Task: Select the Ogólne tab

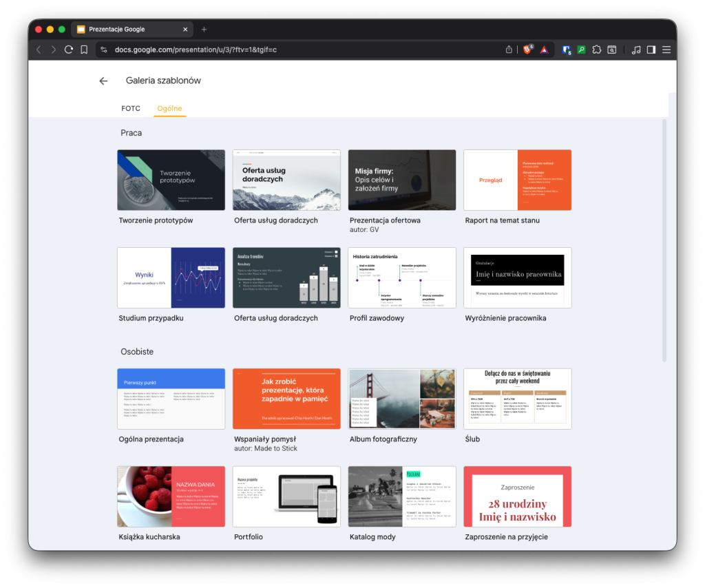Action: (x=169, y=108)
